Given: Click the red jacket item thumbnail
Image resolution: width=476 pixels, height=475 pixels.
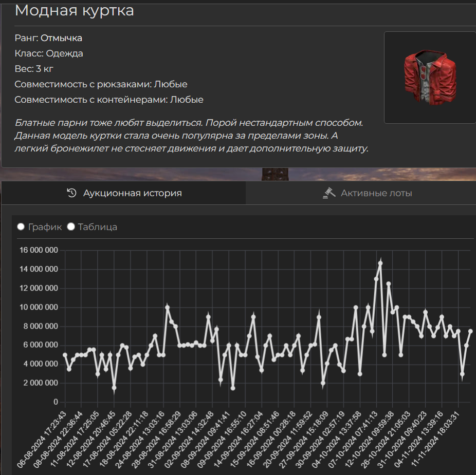Looking at the screenshot, I should pos(430,78).
